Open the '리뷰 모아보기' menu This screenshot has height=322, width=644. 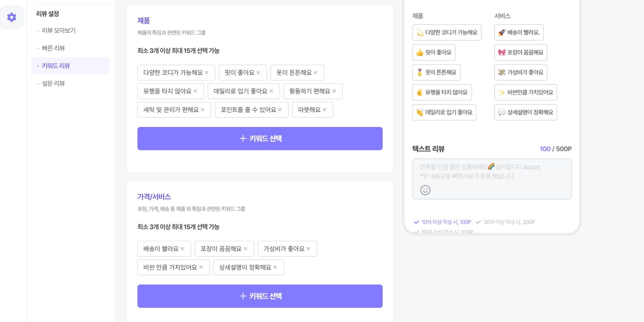(x=59, y=31)
